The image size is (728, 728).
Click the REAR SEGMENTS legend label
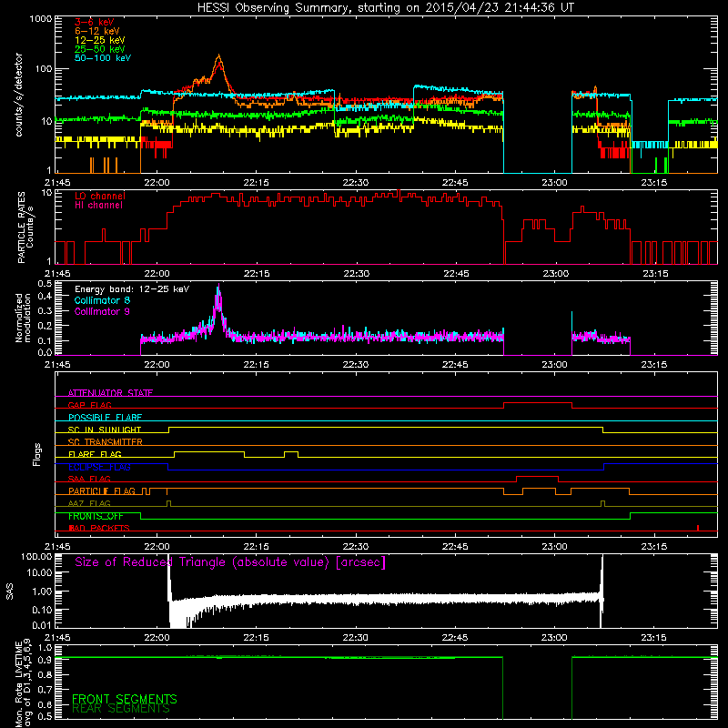[x=121, y=709]
